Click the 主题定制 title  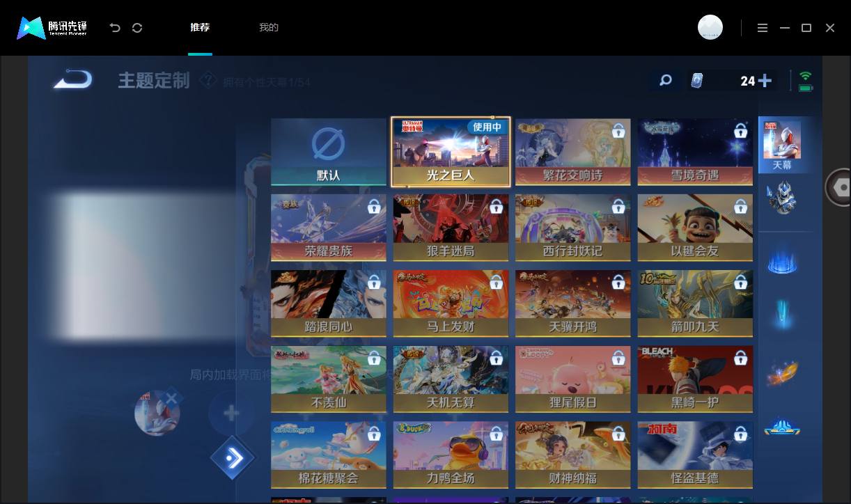pyautogui.click(x=154, y=81)
